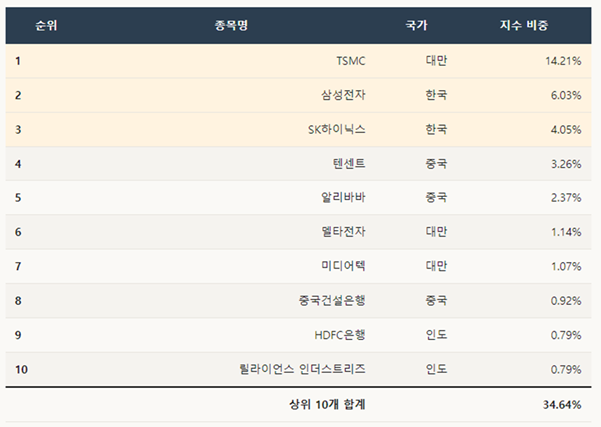Click the 2.37% weight value

click(x=566, y=198)
